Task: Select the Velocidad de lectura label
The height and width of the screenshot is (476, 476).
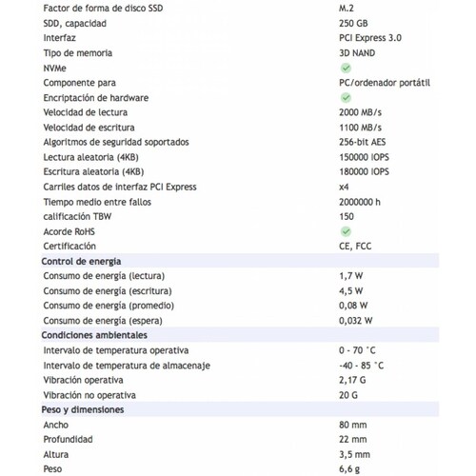Action: (86, 112)
